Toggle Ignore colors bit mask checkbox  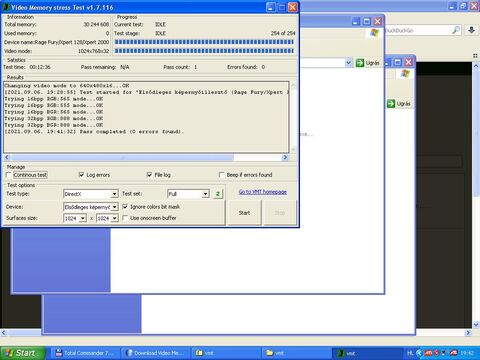[125, 207]
